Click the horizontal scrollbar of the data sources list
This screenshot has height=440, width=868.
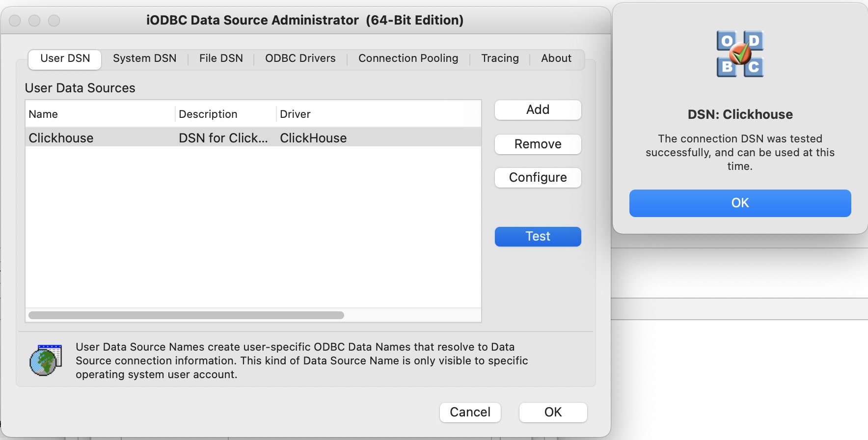(187, 315)
